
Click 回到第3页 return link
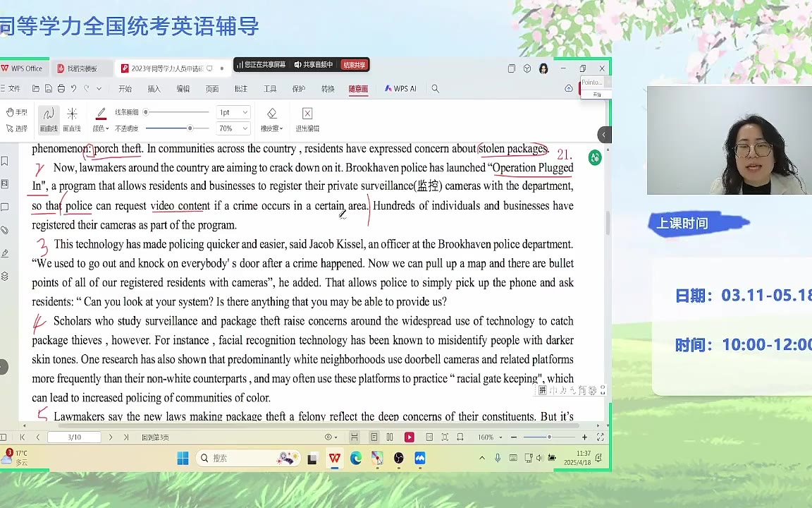pos(155,437)
